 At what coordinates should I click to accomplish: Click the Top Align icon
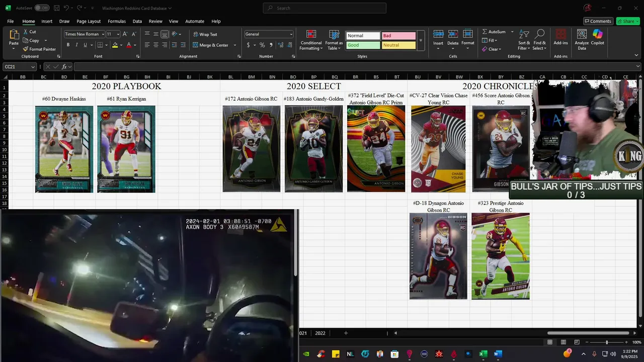(147, 34)
